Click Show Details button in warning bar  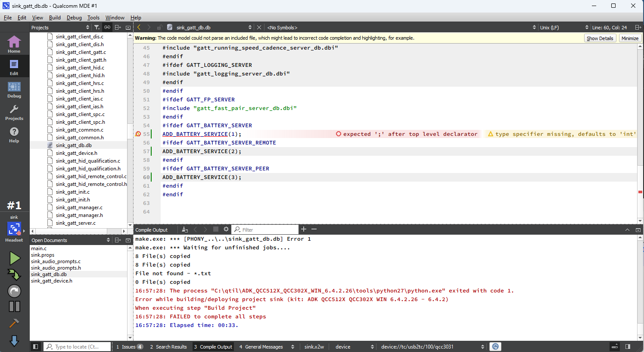coord(600,38)
